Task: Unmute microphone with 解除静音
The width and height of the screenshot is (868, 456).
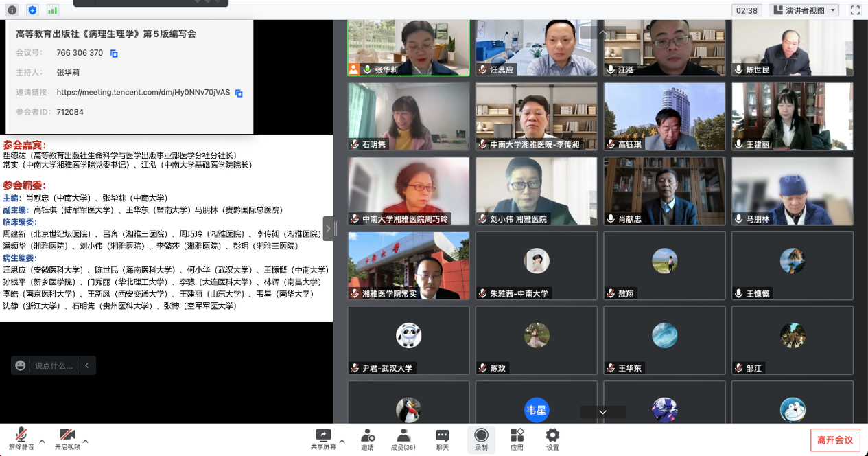Action: coord(21,438)
